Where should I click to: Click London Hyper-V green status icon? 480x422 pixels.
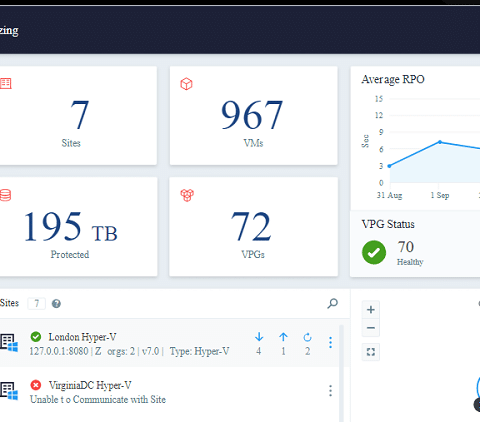(x=36, y=337)
